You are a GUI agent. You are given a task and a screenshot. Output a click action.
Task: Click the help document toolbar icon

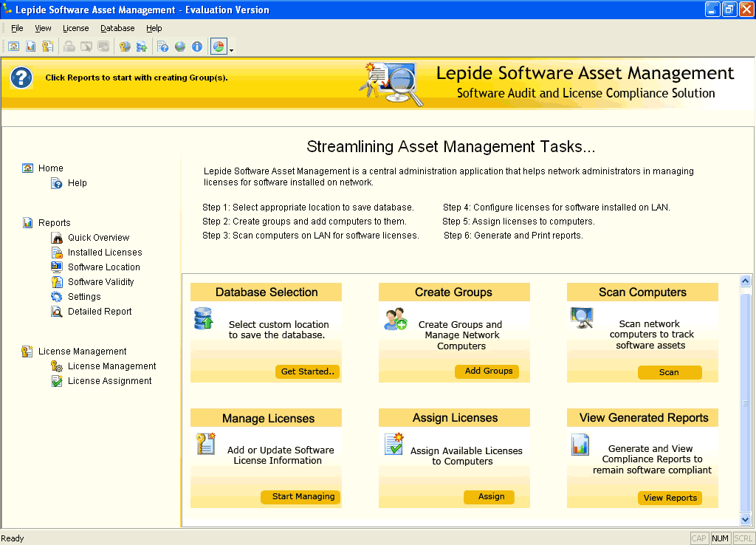click(163, 46)
